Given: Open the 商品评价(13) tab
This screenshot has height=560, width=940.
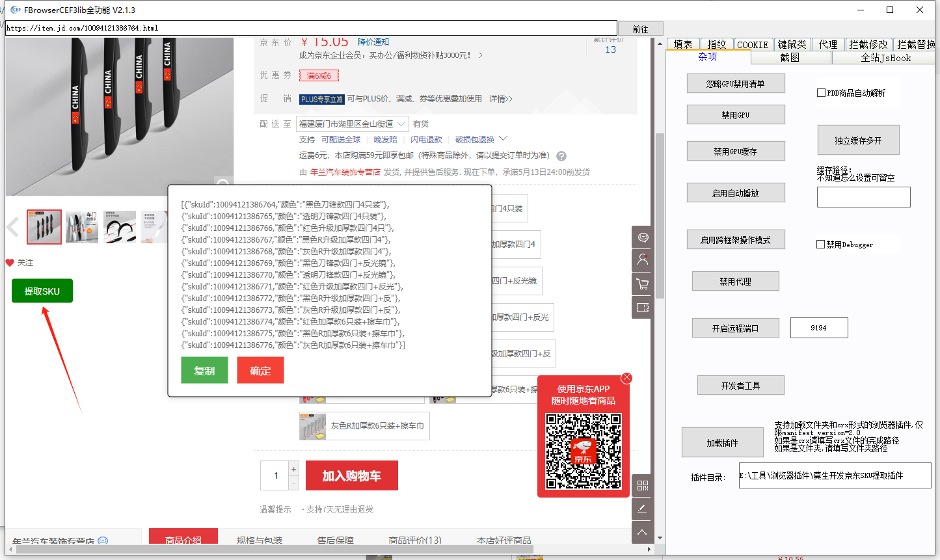Looking at the screenshot, I should [x=415, y=540].
